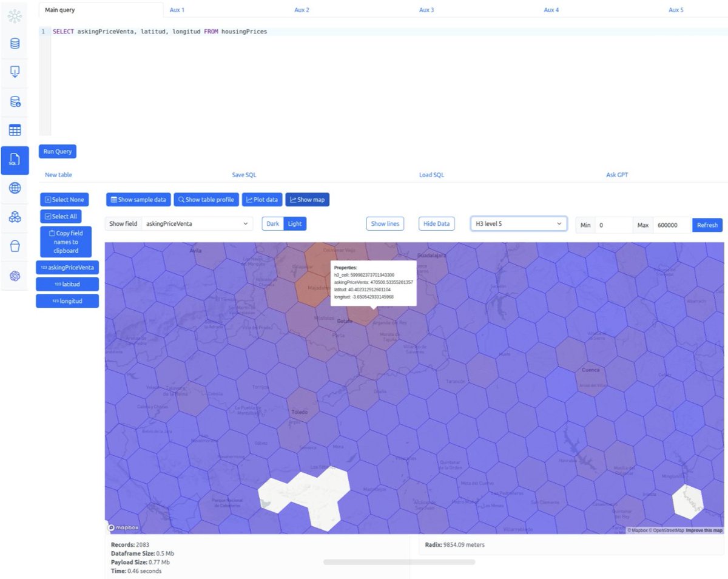Click the Toledo label on the map
Screen dimensions: 728x579
(x=300, y=412)
